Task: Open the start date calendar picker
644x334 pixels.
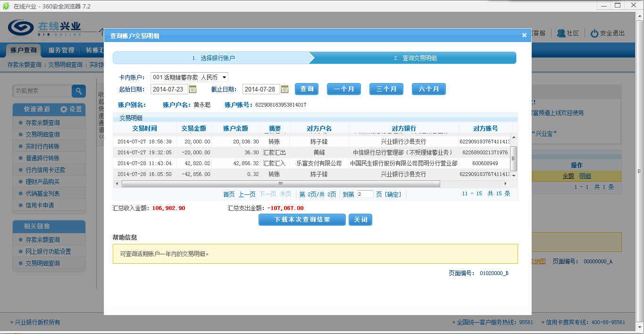Action: coord(192,89)
